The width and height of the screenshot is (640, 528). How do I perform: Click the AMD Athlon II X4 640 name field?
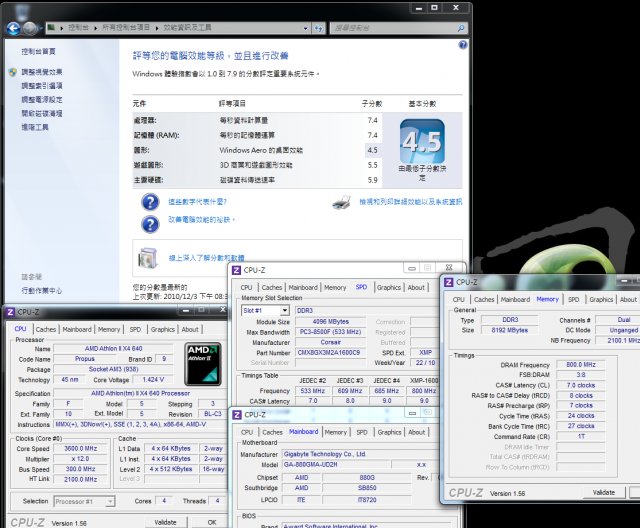click(113, 348)
